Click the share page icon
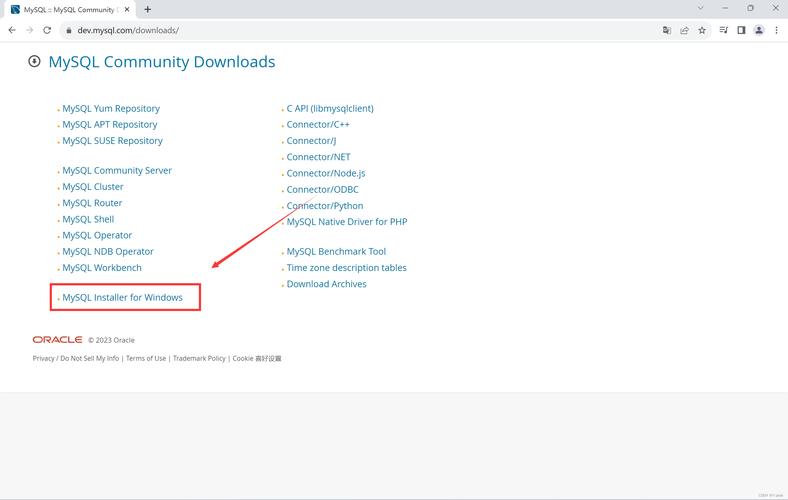Viewport: 788px width, 500px height. tap(684, 30)
